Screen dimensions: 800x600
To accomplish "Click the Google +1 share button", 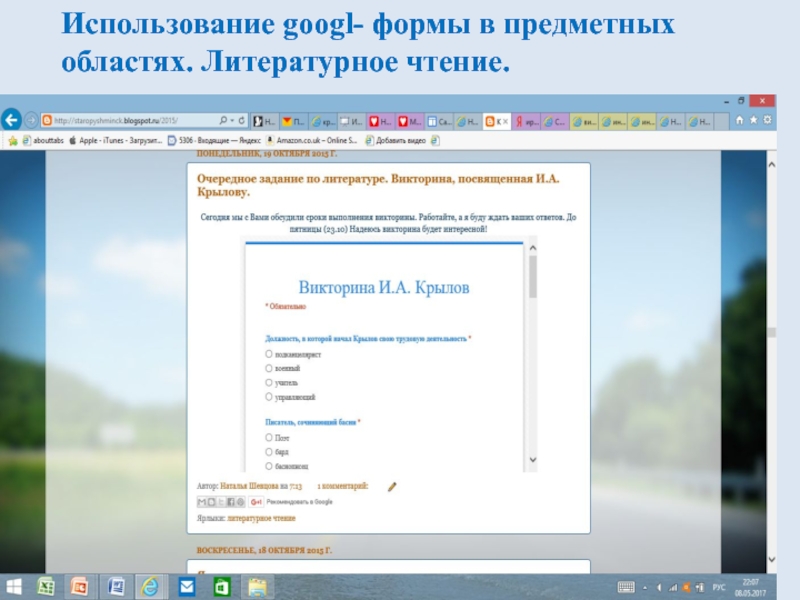I will (256, 501).
